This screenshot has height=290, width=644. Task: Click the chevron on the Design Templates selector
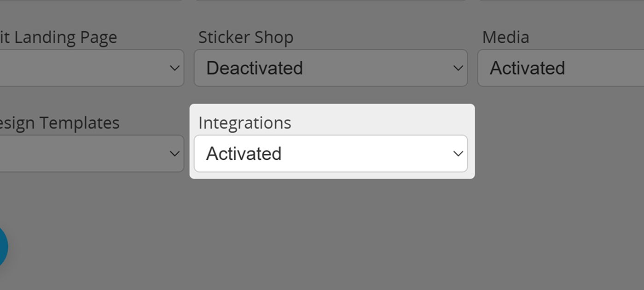click(175, 154)
